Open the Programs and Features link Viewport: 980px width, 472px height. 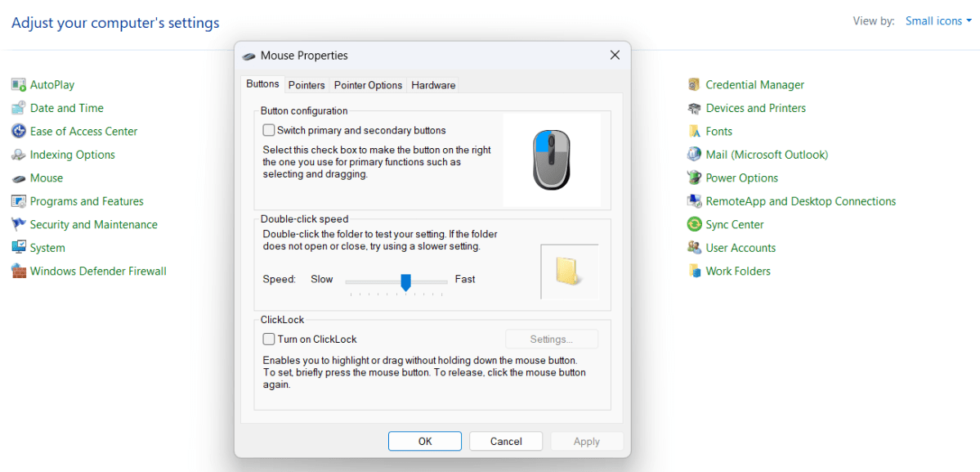pos(87,201)
